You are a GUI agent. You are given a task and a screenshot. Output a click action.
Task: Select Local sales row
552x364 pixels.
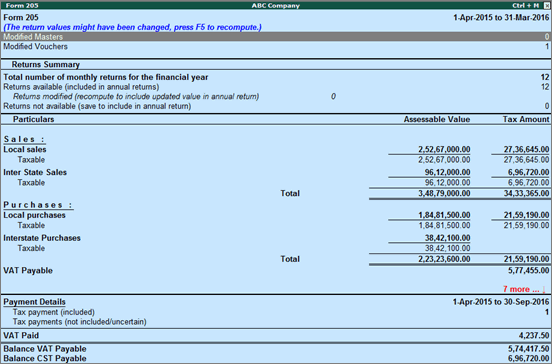tap(276, 149)
